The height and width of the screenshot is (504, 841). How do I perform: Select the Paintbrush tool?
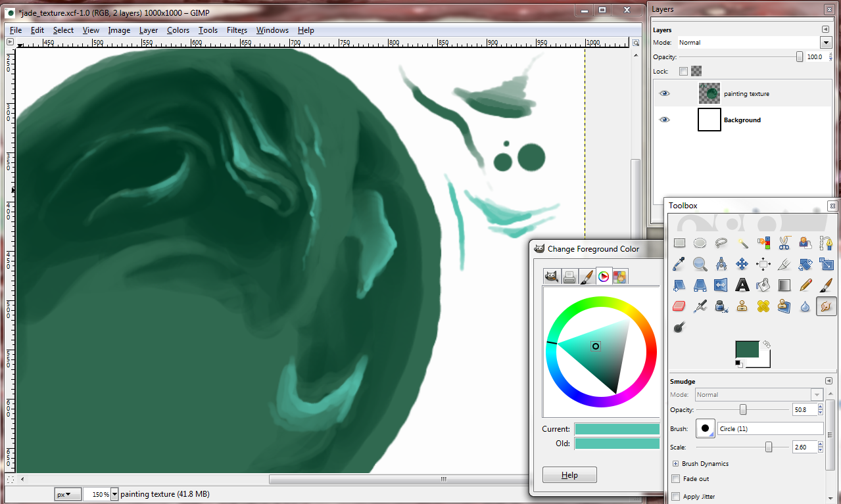tap(827, 285)
